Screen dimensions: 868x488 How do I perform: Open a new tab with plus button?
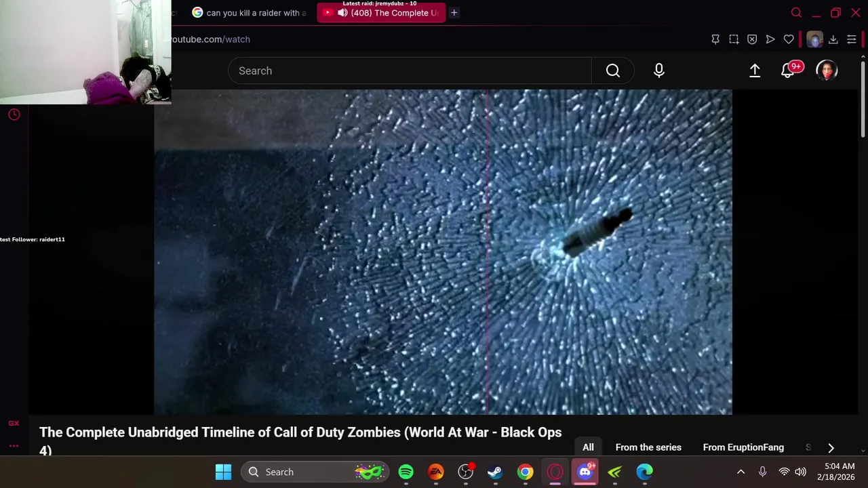(454, 13)
